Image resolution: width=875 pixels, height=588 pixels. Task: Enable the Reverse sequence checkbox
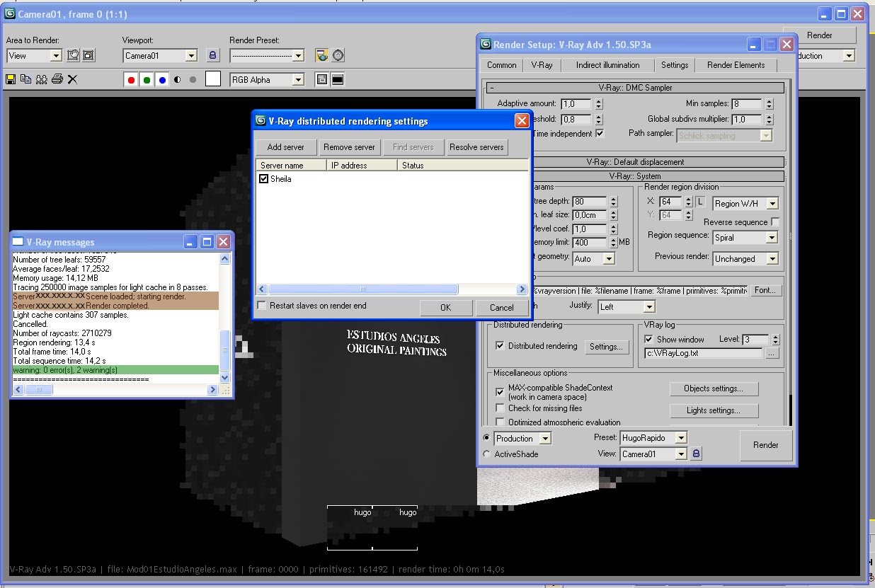pos(775,222)
